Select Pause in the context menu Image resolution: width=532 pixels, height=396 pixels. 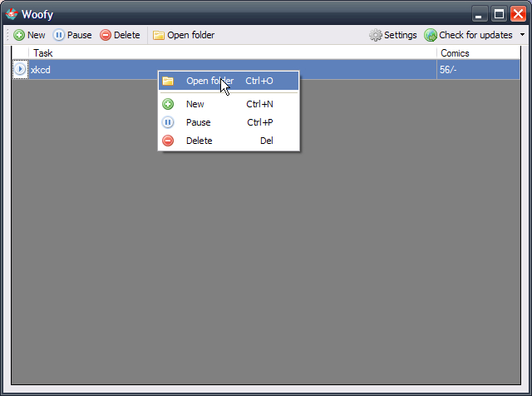pos(229,122)
